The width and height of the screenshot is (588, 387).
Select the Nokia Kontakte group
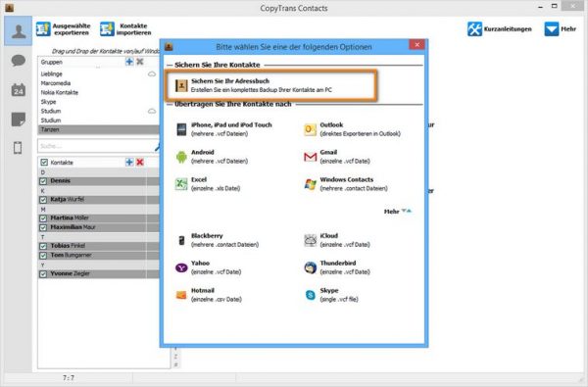[x=98, y=92]
